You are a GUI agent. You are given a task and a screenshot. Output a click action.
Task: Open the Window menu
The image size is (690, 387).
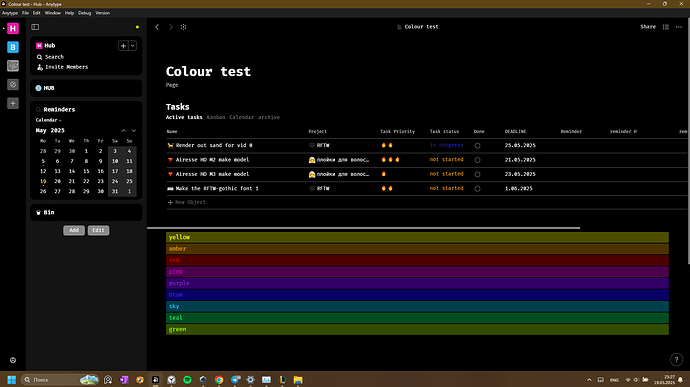53,13
